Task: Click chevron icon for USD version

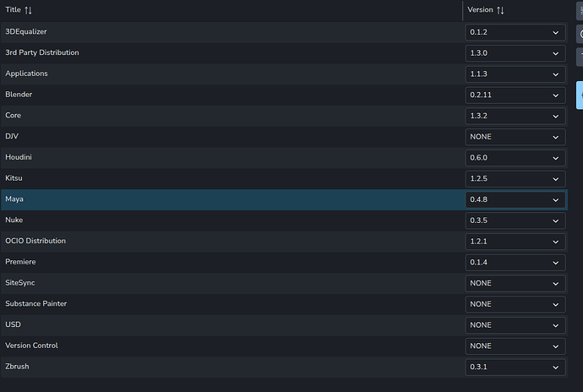Action: pyautogui.click(x=555, y=325)
